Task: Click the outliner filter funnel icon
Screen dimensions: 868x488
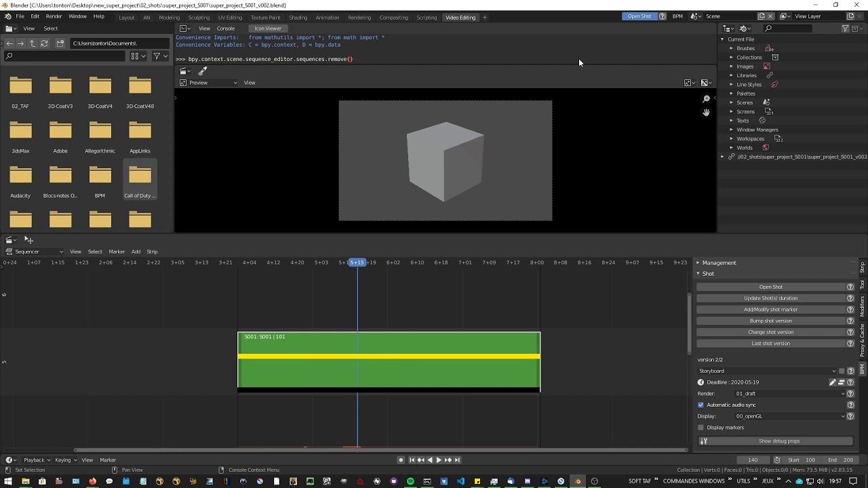Action: (x=845, y=28)
